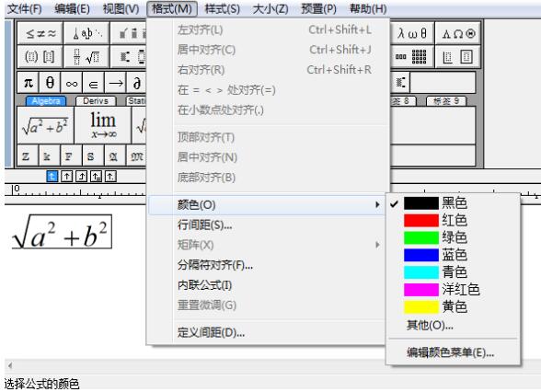Select the third tab stop type icon

point(81,177)
